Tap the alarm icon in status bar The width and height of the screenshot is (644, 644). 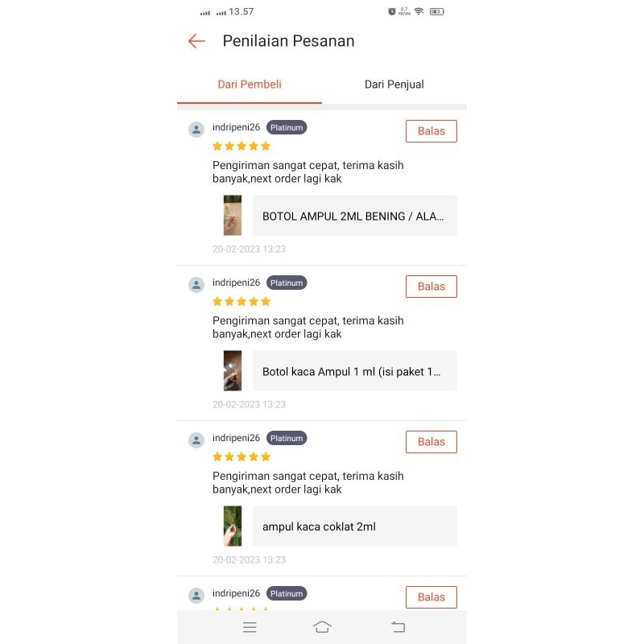click(392, 11)
